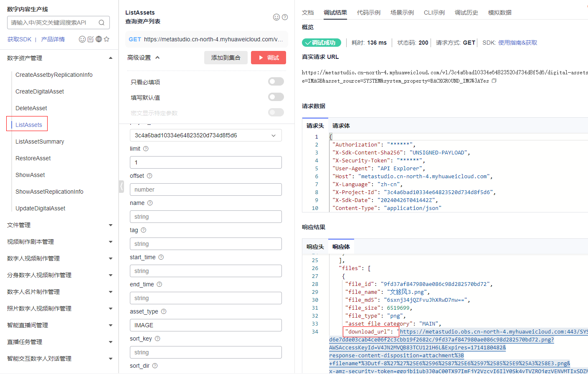588x374 pixels.
Task: Toggle the 只看必填项 switch
Action: tap(276, 82)
